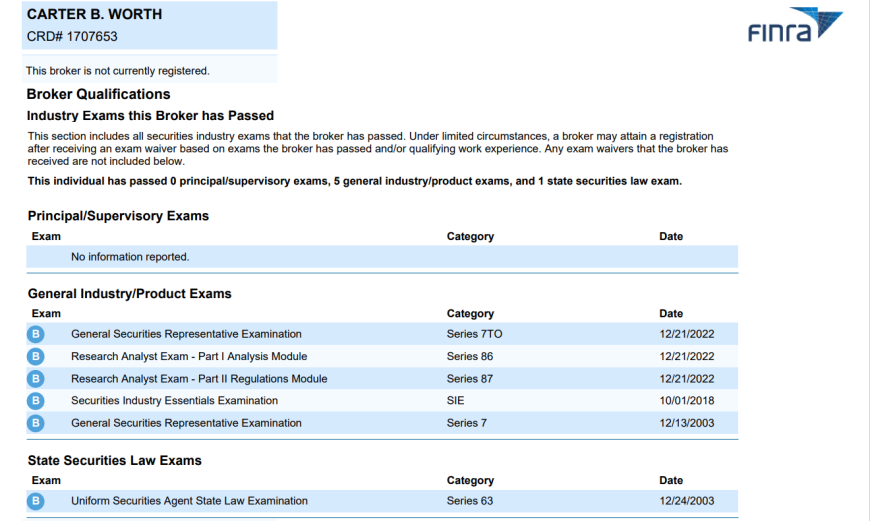Click 'Research Analyst Exam - Part I Analysis Module'

tap(189, 356)
